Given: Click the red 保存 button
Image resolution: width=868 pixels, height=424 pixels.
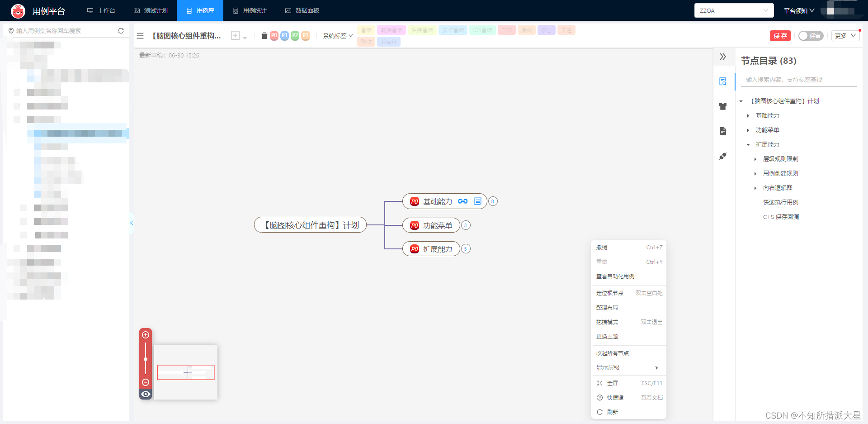Looking at the screenshot, I should (780, 36).
